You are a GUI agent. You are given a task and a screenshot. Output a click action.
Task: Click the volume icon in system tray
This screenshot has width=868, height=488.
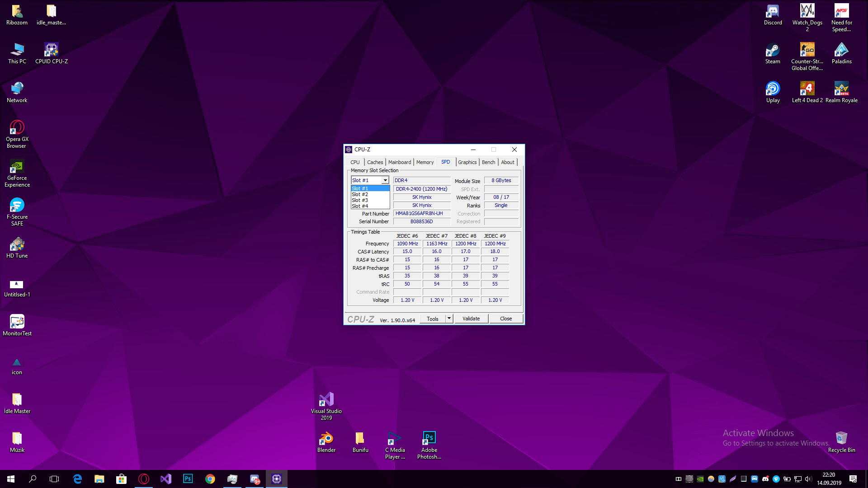tap(809, 479)
